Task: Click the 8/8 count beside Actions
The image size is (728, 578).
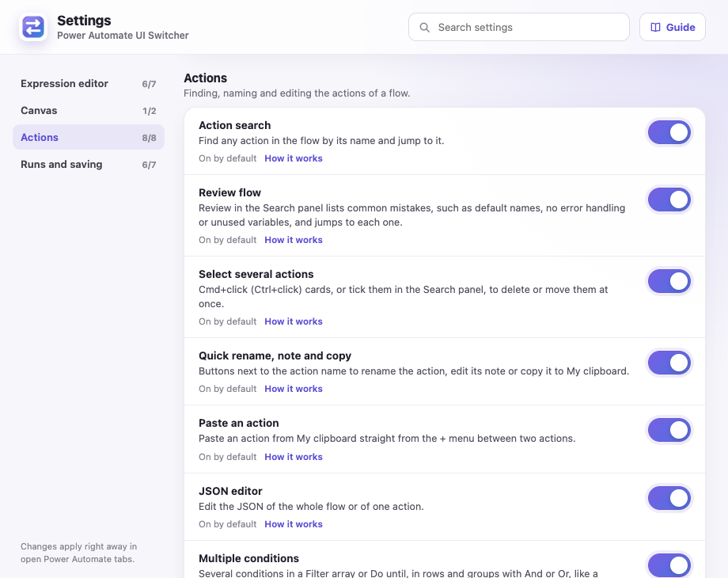Action: point(149,138)
